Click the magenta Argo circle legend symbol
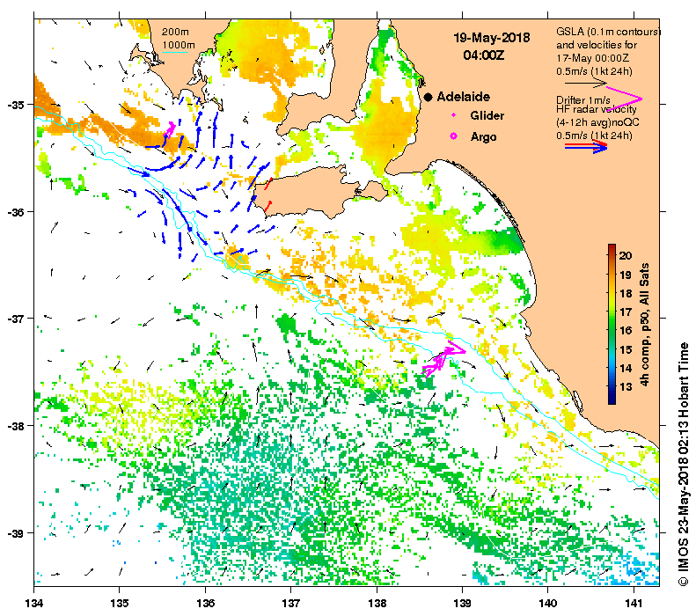Screen dimensions: 696x616 point(453,136)
